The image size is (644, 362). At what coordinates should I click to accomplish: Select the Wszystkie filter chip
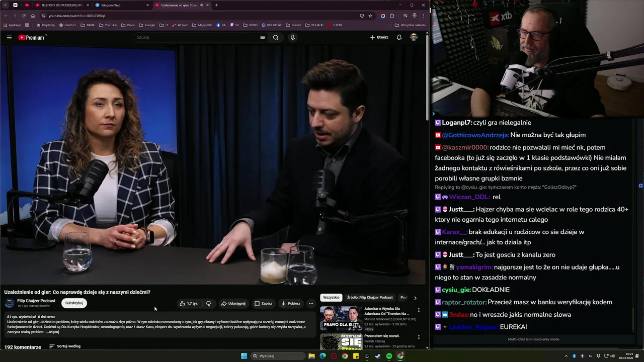pyautogui.click(x=331, y=297)
